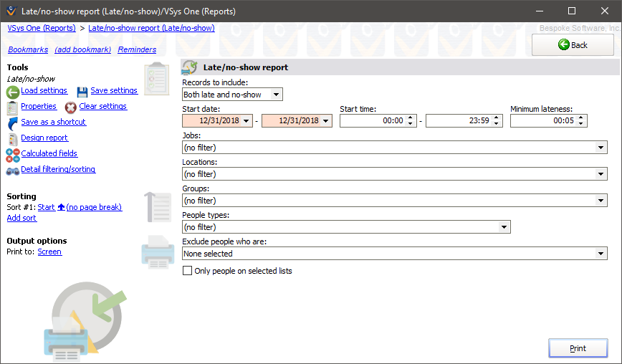Open Design report link
622x364 pixels.
(44, 138)
